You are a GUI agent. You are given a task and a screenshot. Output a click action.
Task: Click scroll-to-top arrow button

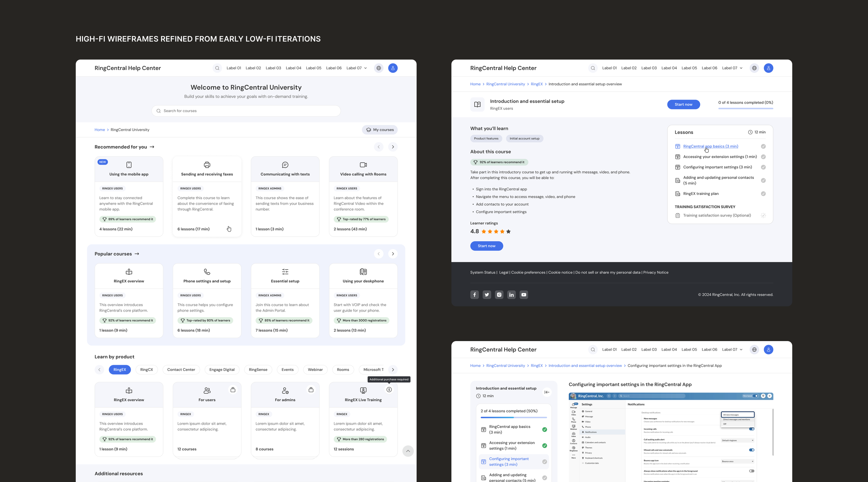408,451
